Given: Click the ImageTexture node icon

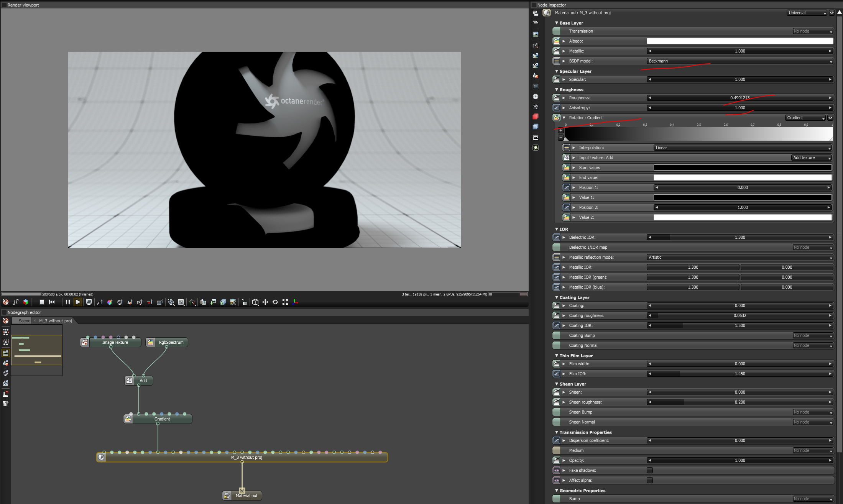Looking at the screenshot, I should [85, 342].
